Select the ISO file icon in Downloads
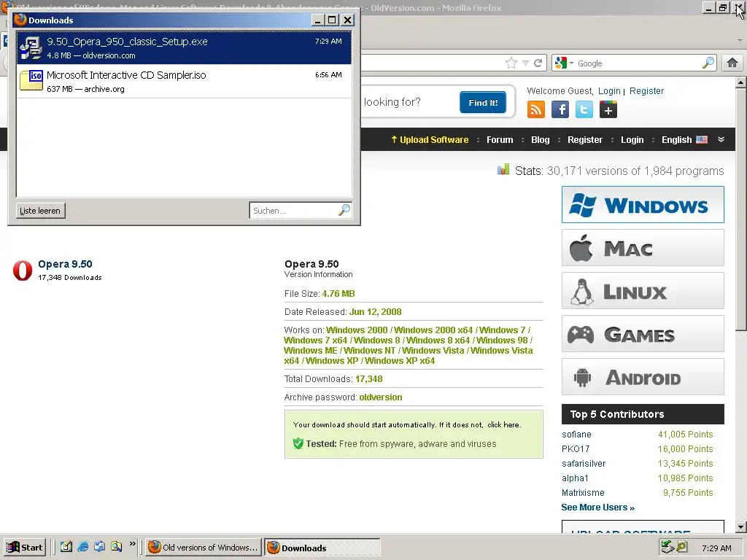 (x=31, y=80)
